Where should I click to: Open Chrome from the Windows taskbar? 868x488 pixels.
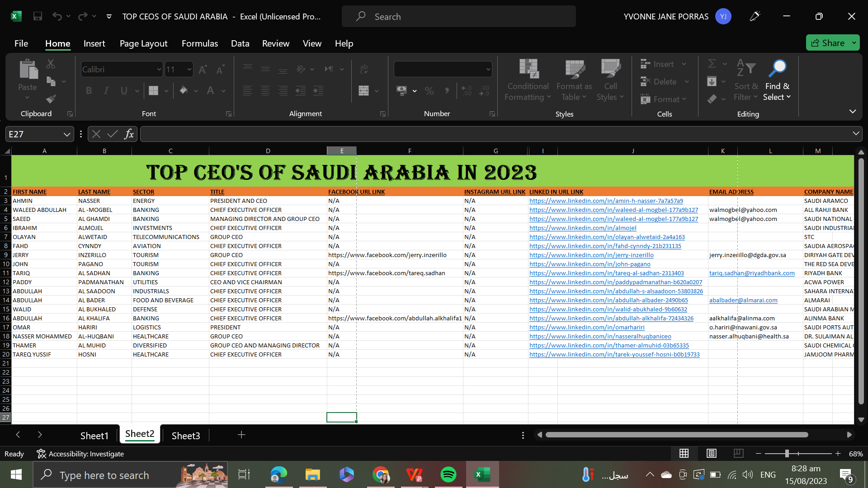381,474
